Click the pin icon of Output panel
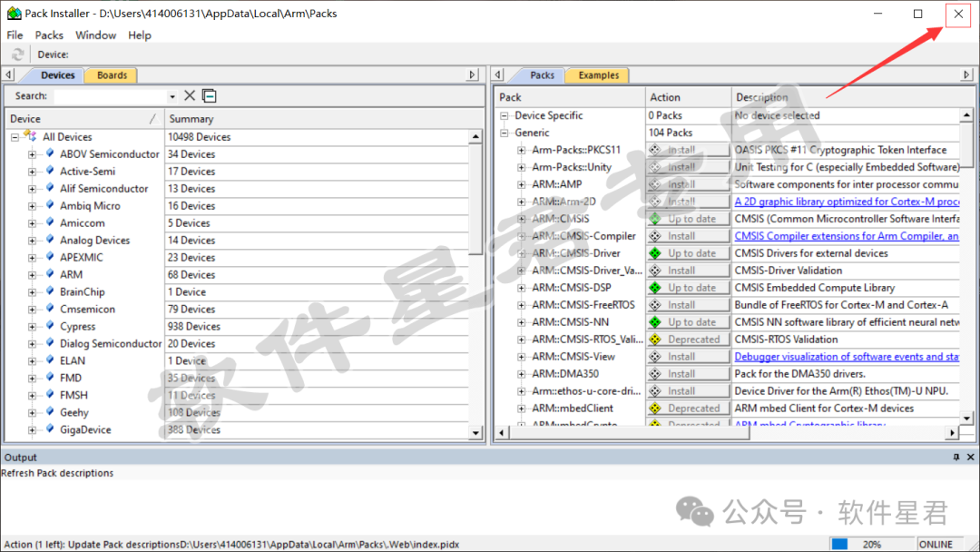The height and width of the screenshot is (552, 980). (956, 457)
